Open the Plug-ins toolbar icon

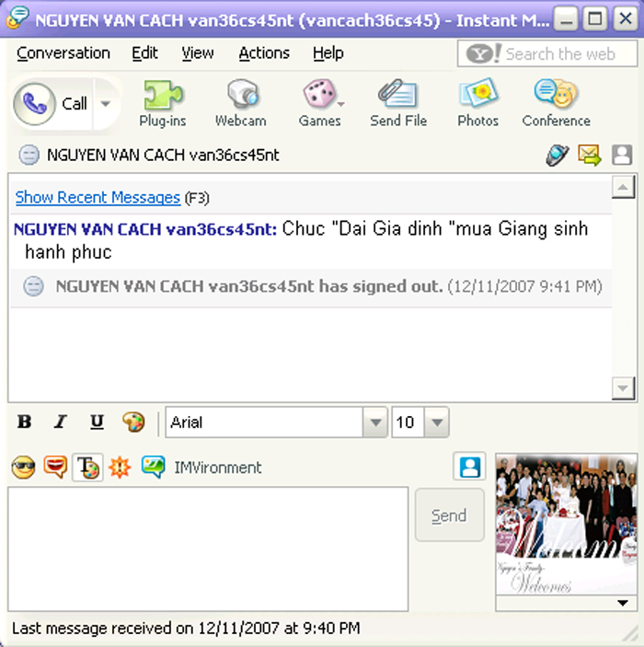(163, 104)
